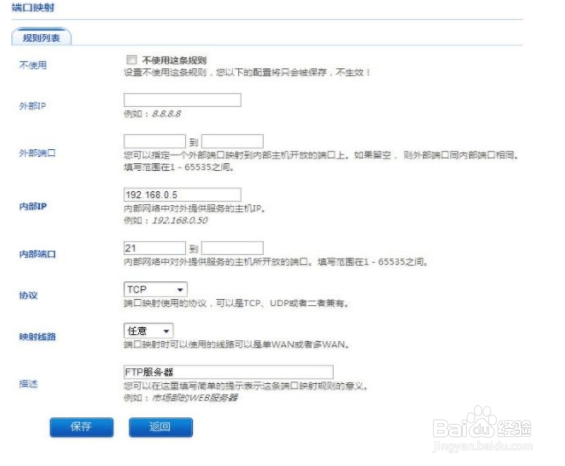Click the example text 192.168.0.50
565x466 pixels.
coord(180,220)
